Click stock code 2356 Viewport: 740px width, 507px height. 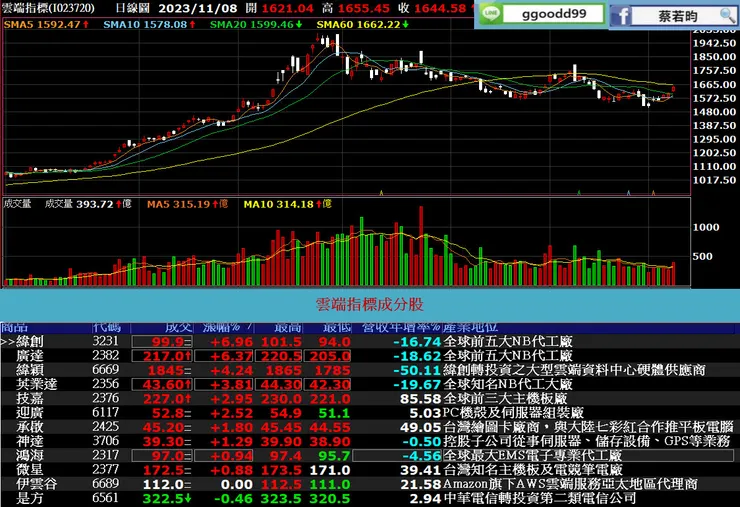pos(106,384)
